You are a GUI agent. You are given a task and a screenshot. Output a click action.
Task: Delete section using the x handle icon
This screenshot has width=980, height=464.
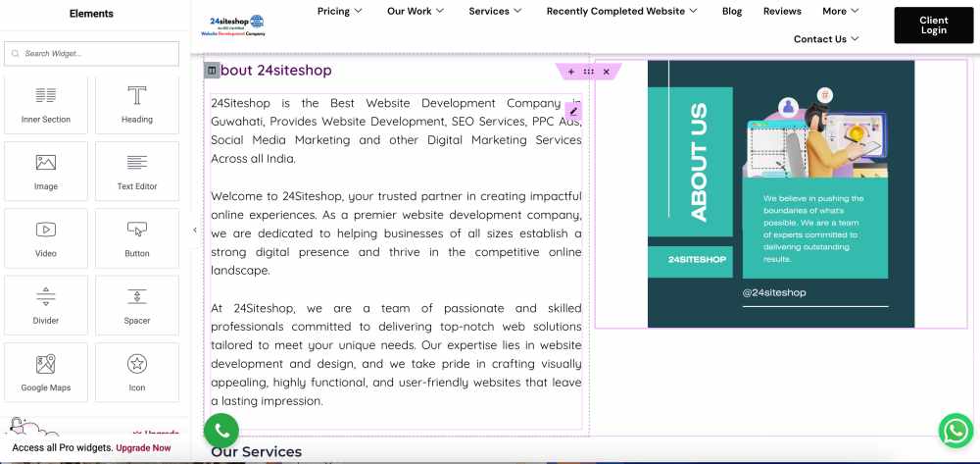coord(606,72)
